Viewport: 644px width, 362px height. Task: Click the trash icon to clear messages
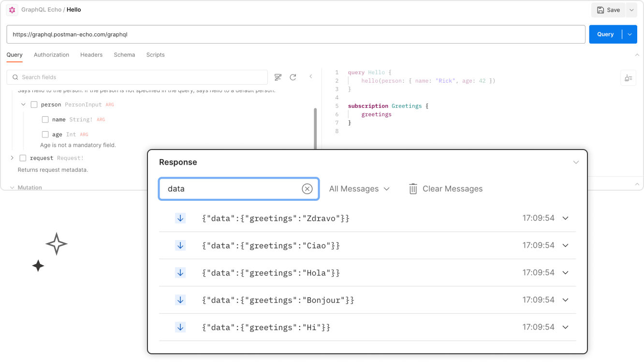[413, 189]
